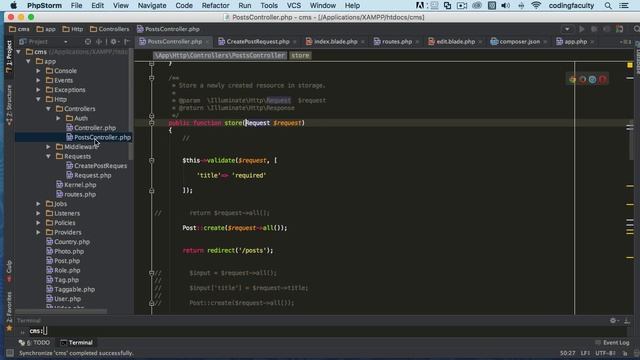Open the run configuration dropdown in toolbar

click(x=567, y=29)
